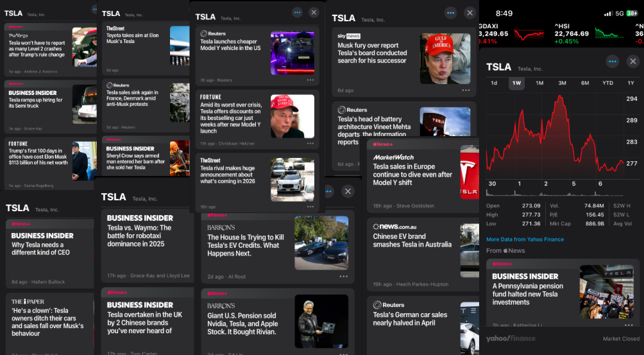Tap the Vol. value 74.84M
Viewport: 644px width, 355px height.
[x=593, y=205]
